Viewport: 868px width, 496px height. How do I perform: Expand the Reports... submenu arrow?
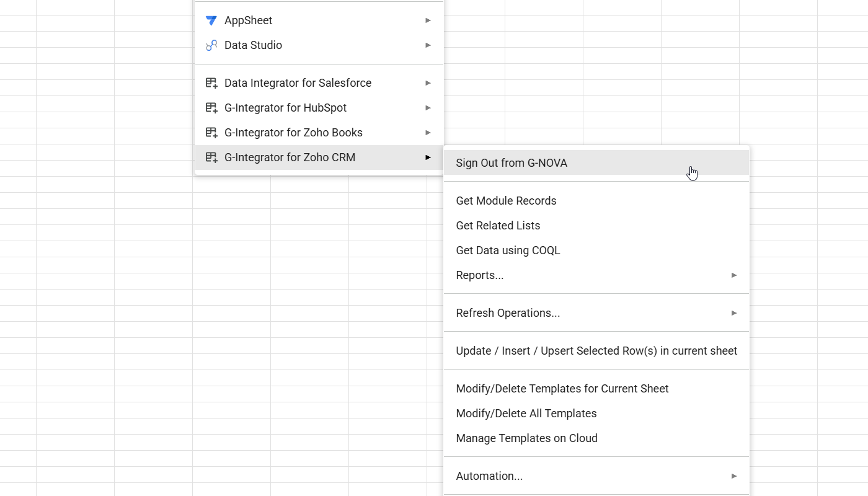(734, 275)
